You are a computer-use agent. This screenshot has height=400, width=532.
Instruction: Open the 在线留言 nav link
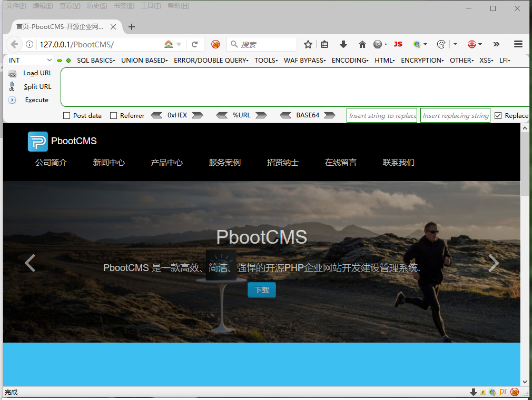pos(341,163)
